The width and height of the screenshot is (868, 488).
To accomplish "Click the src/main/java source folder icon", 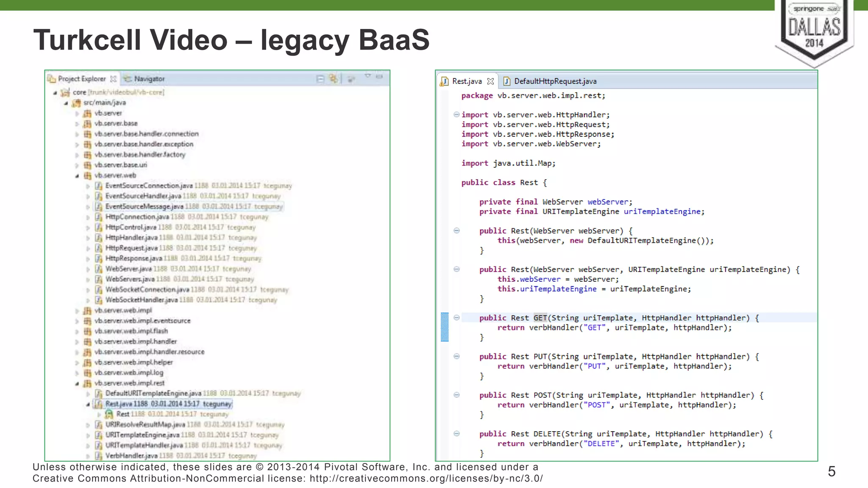I will click(x=76, y=103).
